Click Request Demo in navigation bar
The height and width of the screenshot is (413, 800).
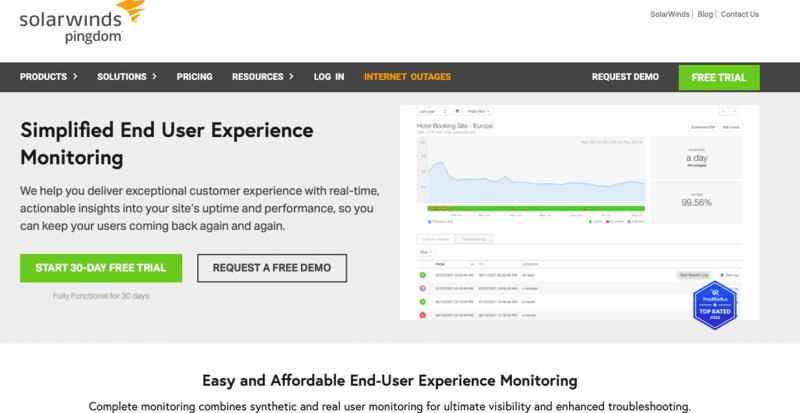[x=625, y=77]
